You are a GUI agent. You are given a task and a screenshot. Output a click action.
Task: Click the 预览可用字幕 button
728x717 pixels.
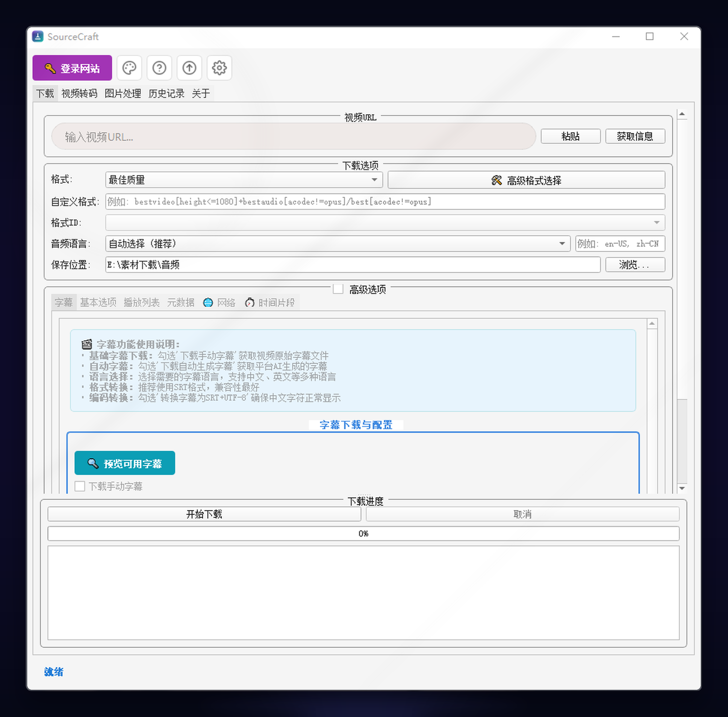125,463
